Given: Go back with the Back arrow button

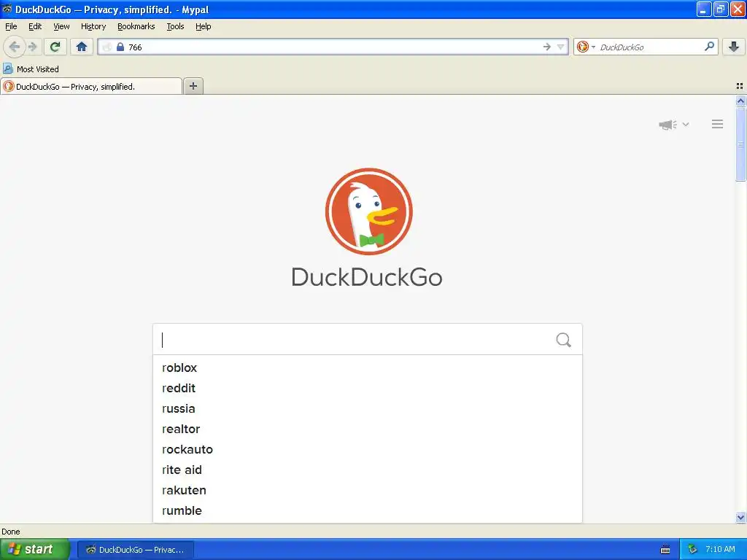Looking at the screenshot, I should pyautogui.click(x=14, y=47).
